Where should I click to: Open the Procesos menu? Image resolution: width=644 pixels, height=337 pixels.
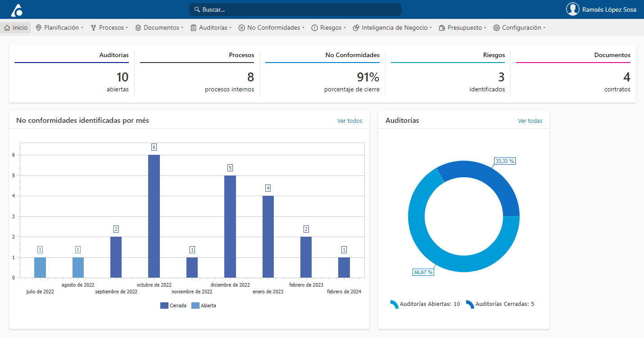click(109, 28)
